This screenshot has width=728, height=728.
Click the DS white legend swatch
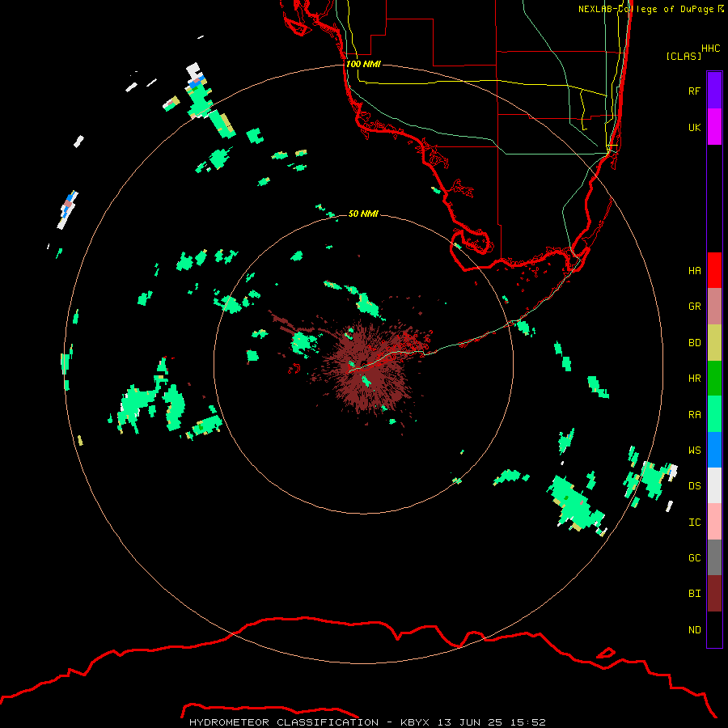click(x=714, y=485)
